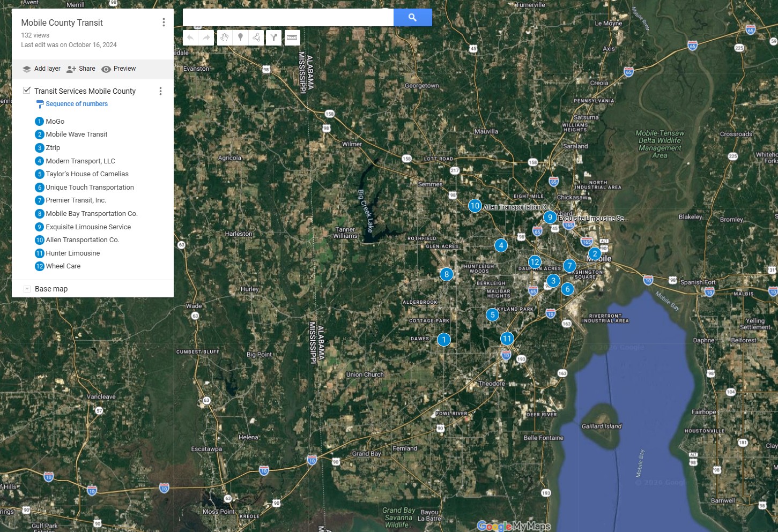Select Unique Touch Transportation list item
The width and height of the screenshot is (778, 532).
point(90,188)
